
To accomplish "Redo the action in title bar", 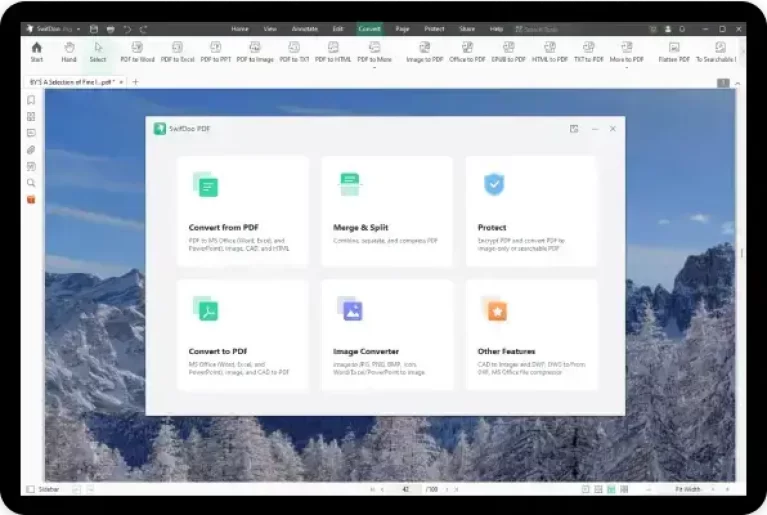I will pyautogui.click(x=143, y=29).
